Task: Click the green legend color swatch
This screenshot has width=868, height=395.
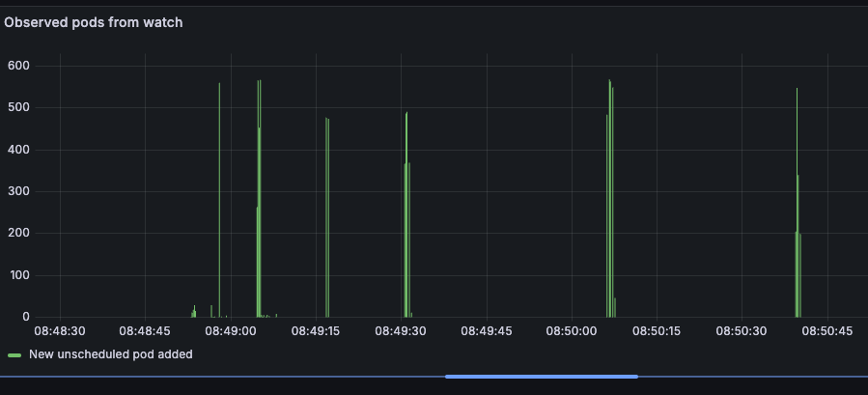Action: pos(14,355)
